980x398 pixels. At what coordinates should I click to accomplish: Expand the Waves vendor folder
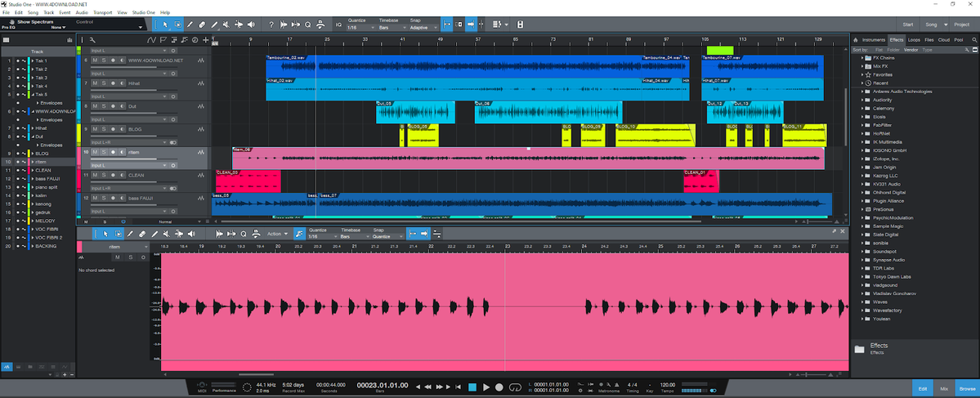[x=861, y=302]
